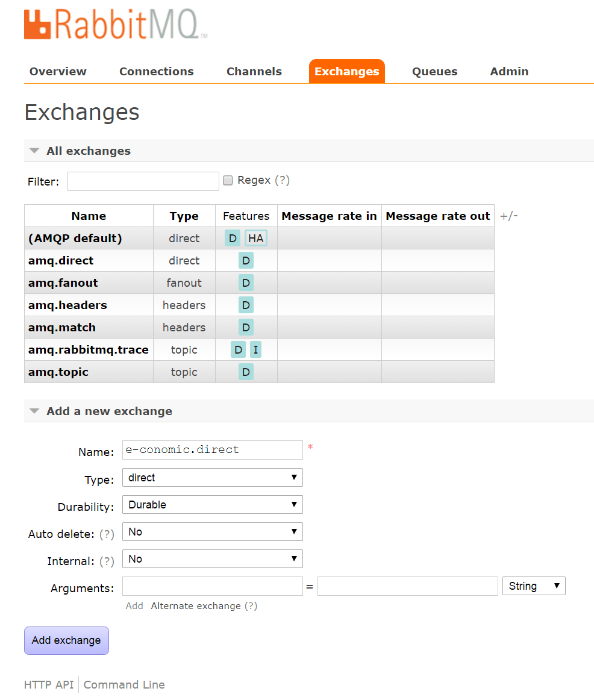594x700 pixels.
Task: Click the Arguments value field
Action: [x=407, y=586]
